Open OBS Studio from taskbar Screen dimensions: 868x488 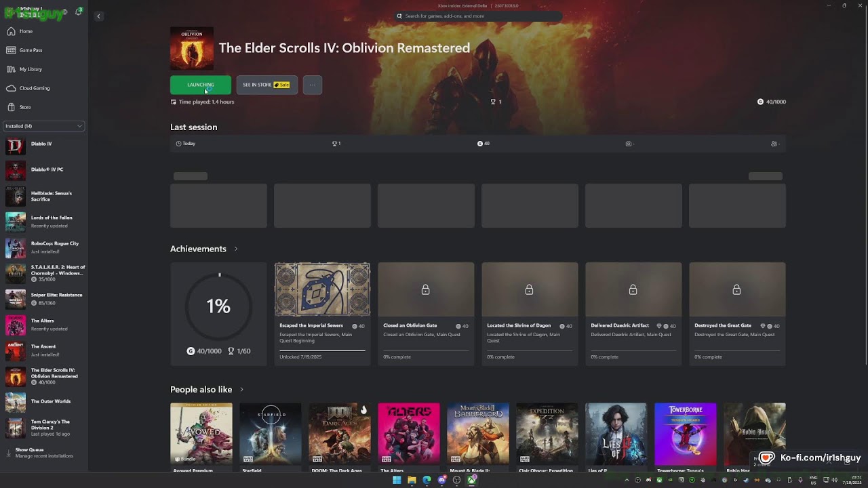pos(456,480)
